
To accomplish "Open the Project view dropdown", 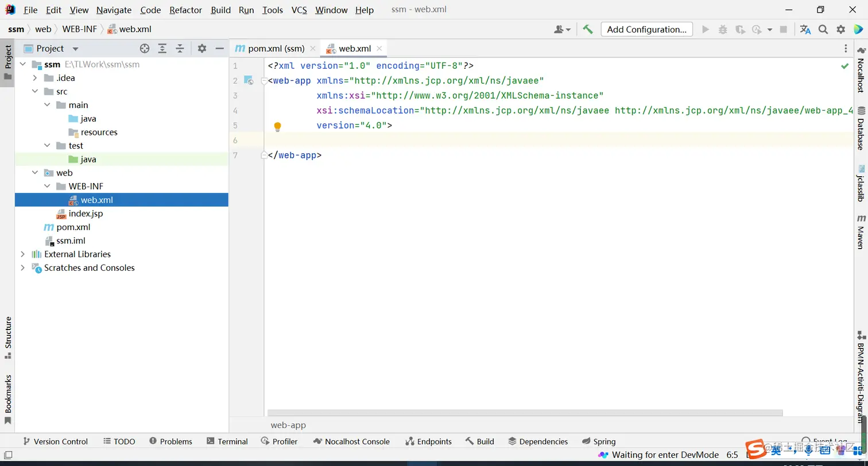I will click(75, 49).
